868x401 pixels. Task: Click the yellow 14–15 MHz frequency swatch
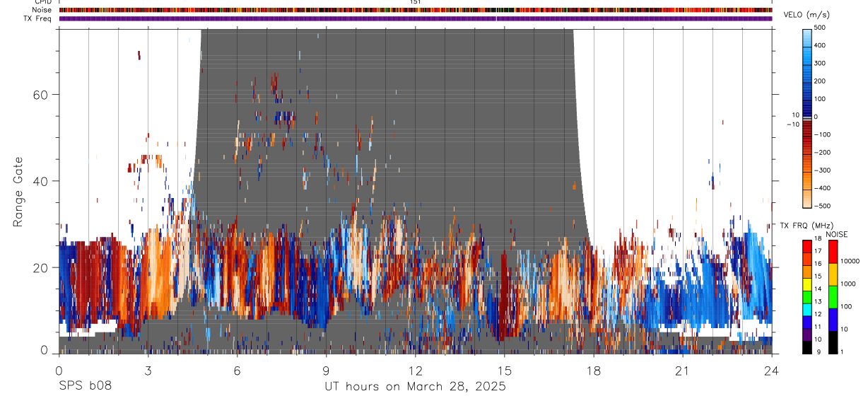point(807,283)
